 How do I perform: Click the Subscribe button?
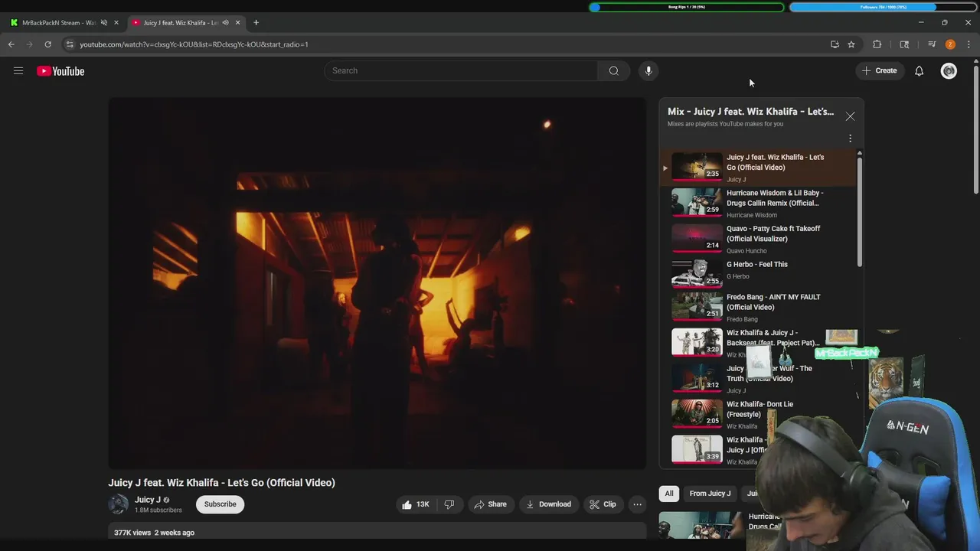pyautogui.click(x=220, y=504)
